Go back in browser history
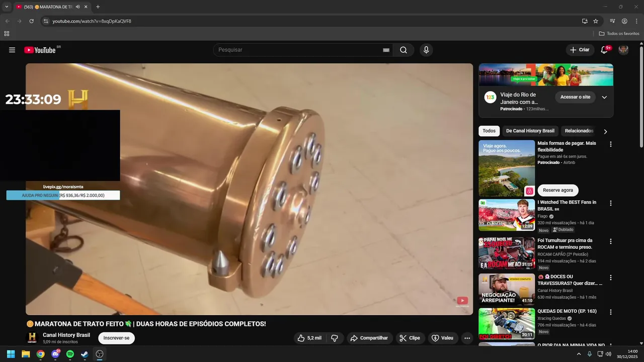644x362 pixels. [x=7, y=21]
